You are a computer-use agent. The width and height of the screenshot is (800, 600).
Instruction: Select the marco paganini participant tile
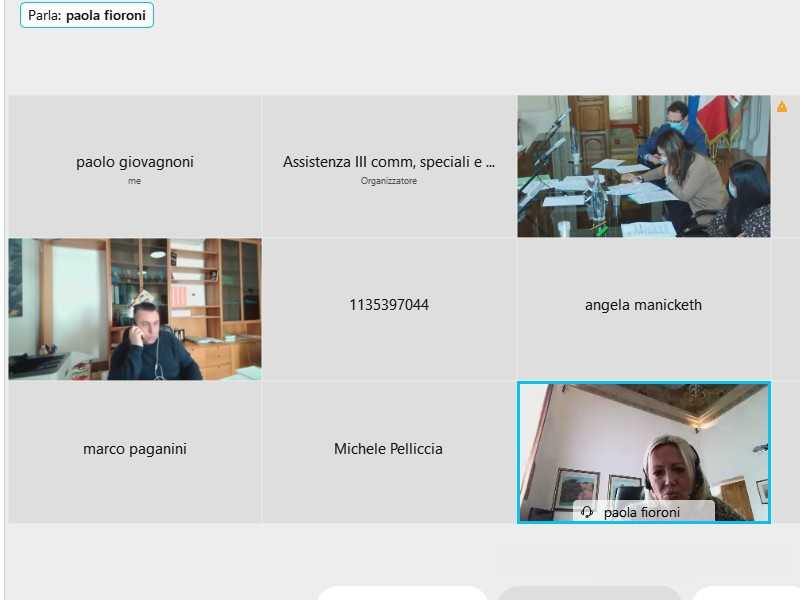pos(135,453)
